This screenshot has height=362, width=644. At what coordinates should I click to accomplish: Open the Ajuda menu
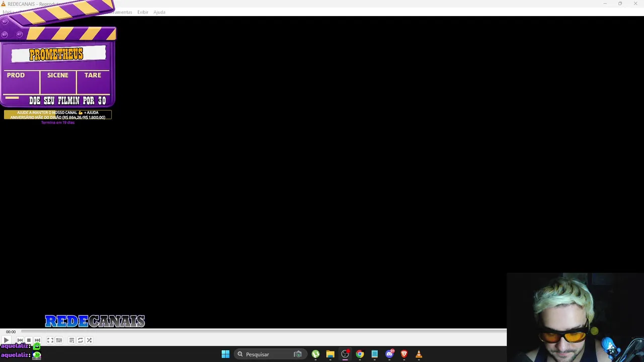pos(159,12)
